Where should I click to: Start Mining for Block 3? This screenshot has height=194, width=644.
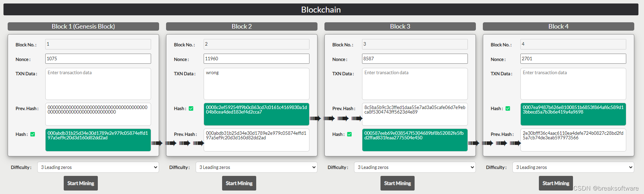(398, 183)
